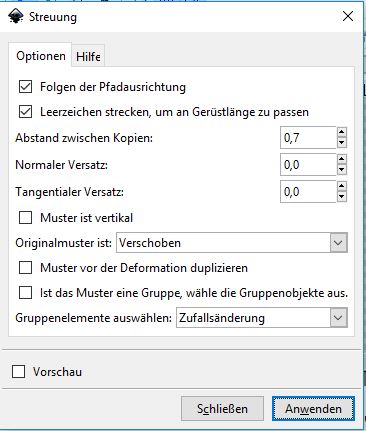Increase Tangentialer Versatz with up arrow

pos(342,186)
